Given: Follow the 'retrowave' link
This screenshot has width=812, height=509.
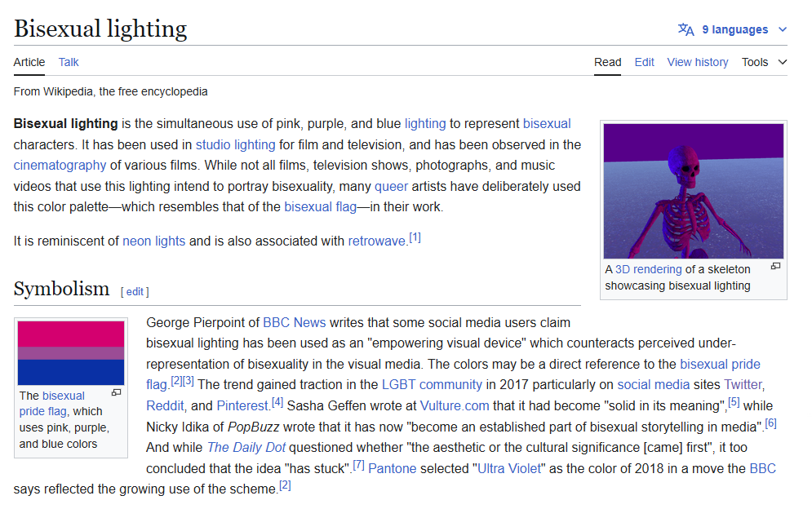Looking at the screenshot, I should pyautogui.click(x=376, y=241).
